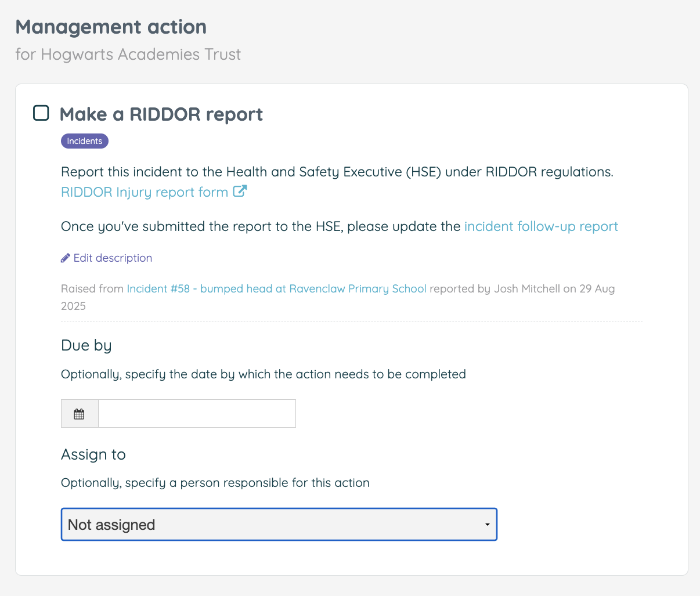Follow the incident follow-up report link
Viewport: 700px width, 596px height.
pyautogui.click(x=540, y=226)
